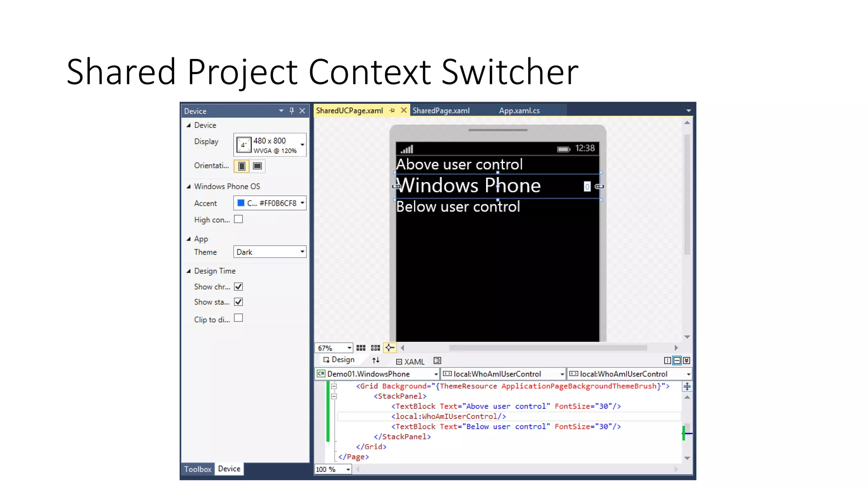Switch to the Device tab at bottom
This screenshot has height=488, width=868.
click(x=229, y=469)
